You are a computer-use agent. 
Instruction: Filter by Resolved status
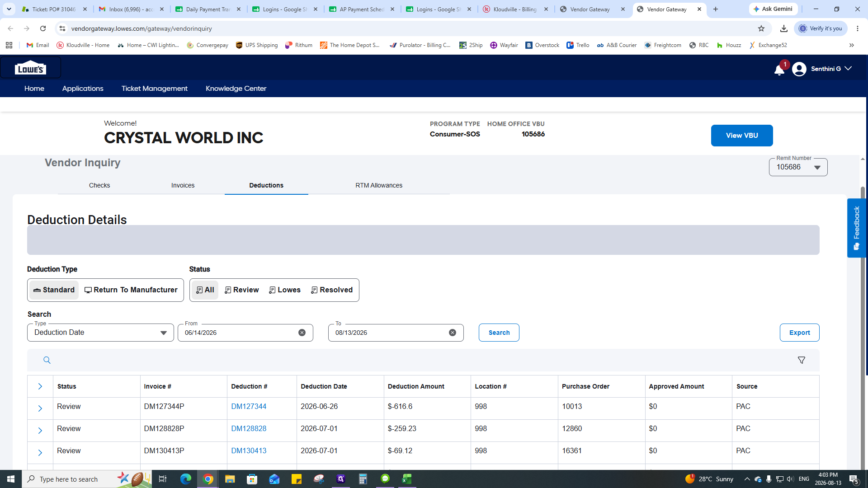tap(332, 290)
